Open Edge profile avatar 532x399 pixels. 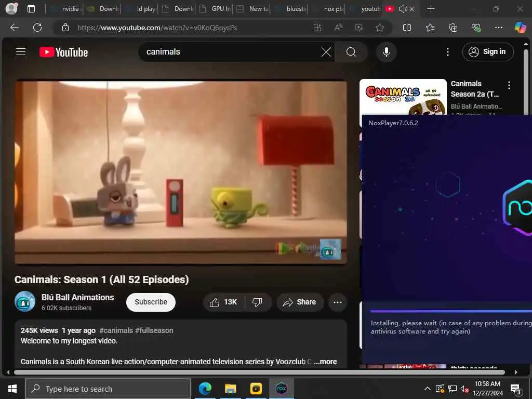click(11, 8)
